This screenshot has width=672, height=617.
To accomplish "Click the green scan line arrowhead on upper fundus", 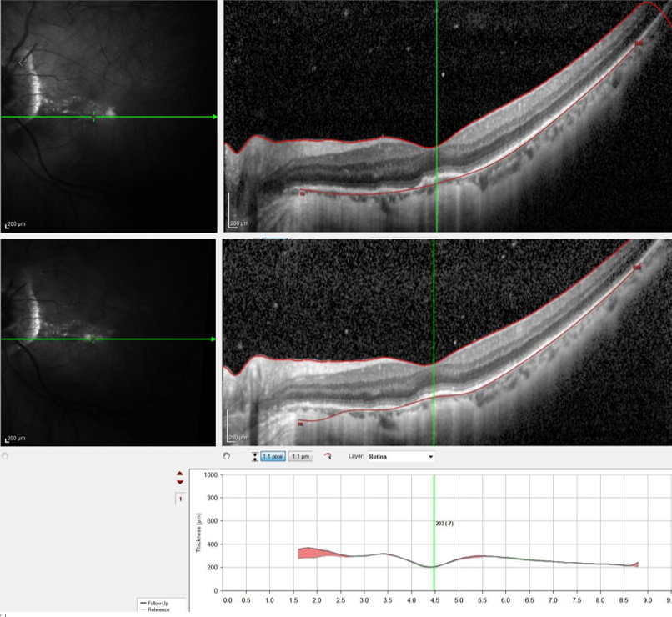I will click(x=213, y=117).
